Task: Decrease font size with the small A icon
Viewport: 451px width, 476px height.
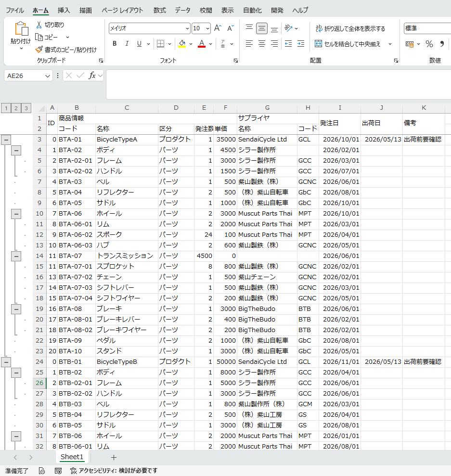Action: (x=231, y=28)
